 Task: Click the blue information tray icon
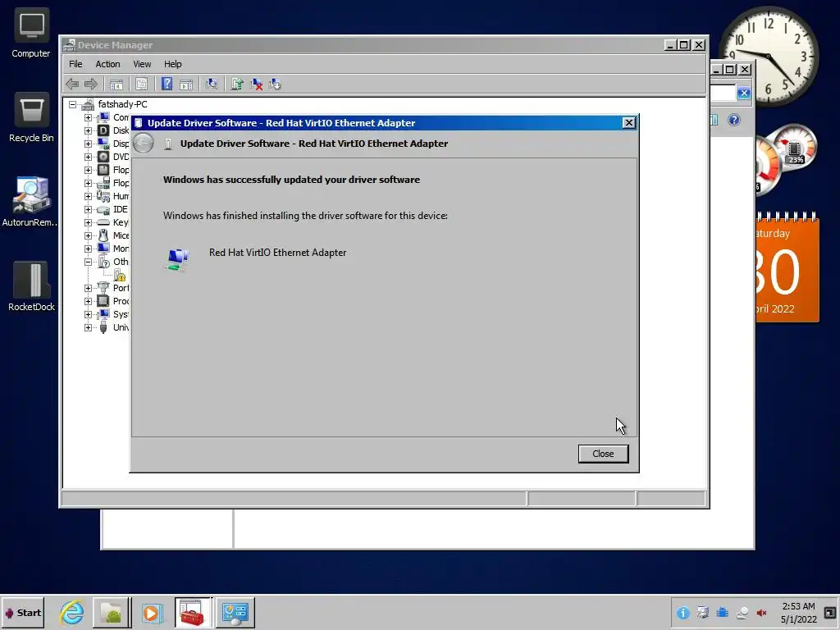pyautogui.click(x=682, y=613)
